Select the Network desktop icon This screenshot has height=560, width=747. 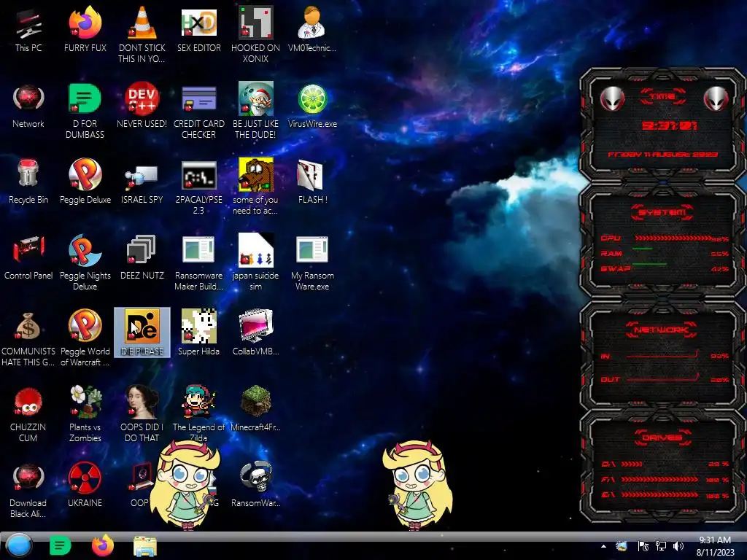[28, 98]
